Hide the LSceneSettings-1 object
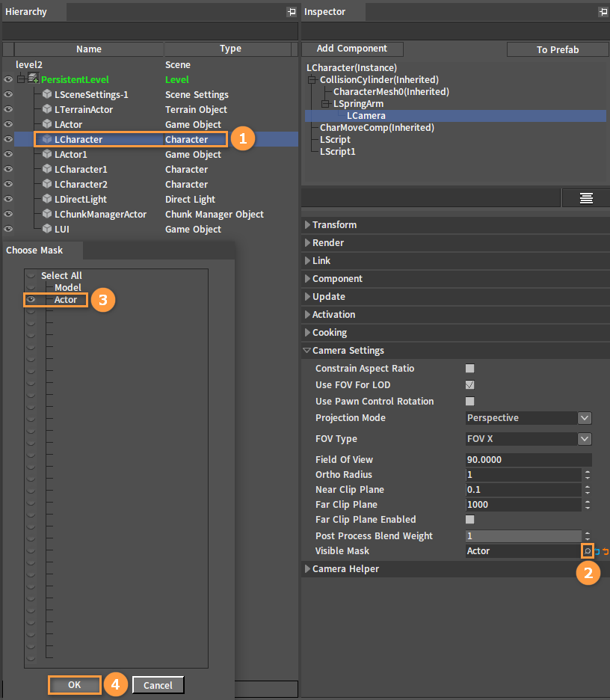The height and width of the screenshot is (700, 610). click(8, 94)
